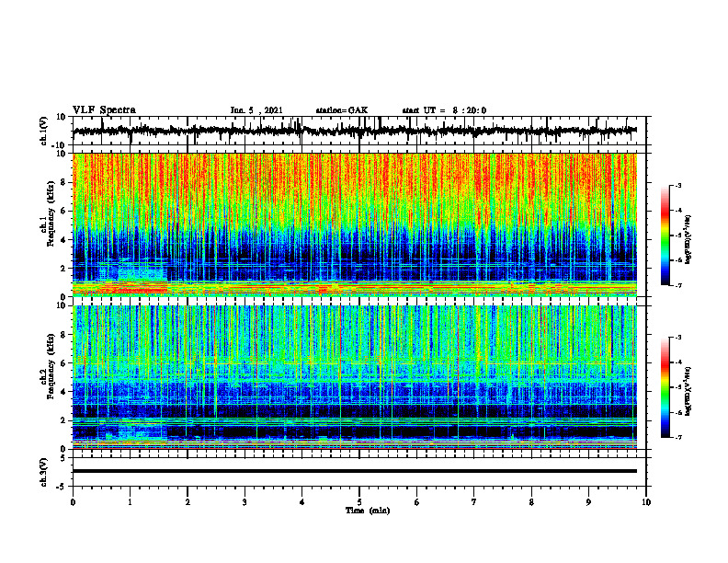This screenshot has width=728, height=563.
Task: Click the "8" kHz tick on ch.1 frequency axis
Action: tap(63, 182)
